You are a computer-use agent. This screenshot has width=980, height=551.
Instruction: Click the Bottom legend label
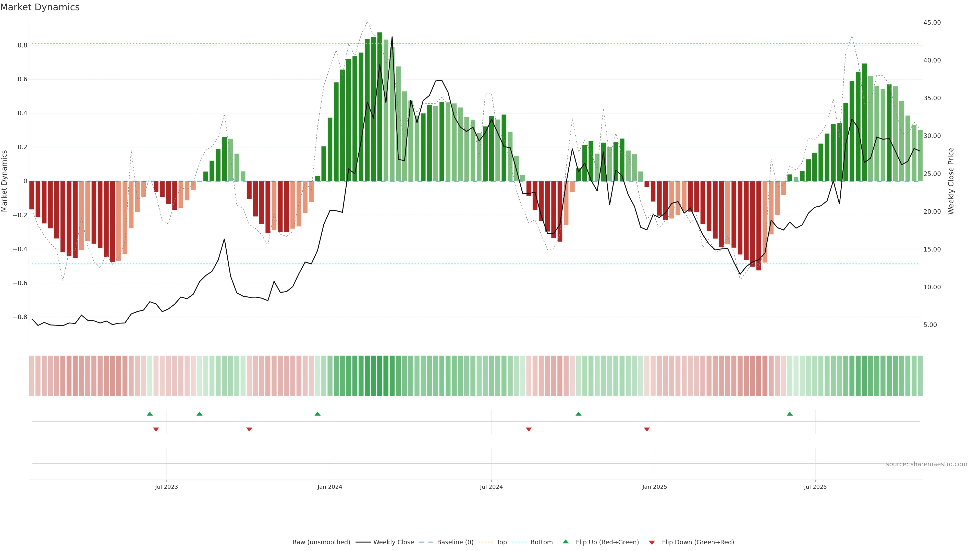pyautogui.click(x=541, y=542)
